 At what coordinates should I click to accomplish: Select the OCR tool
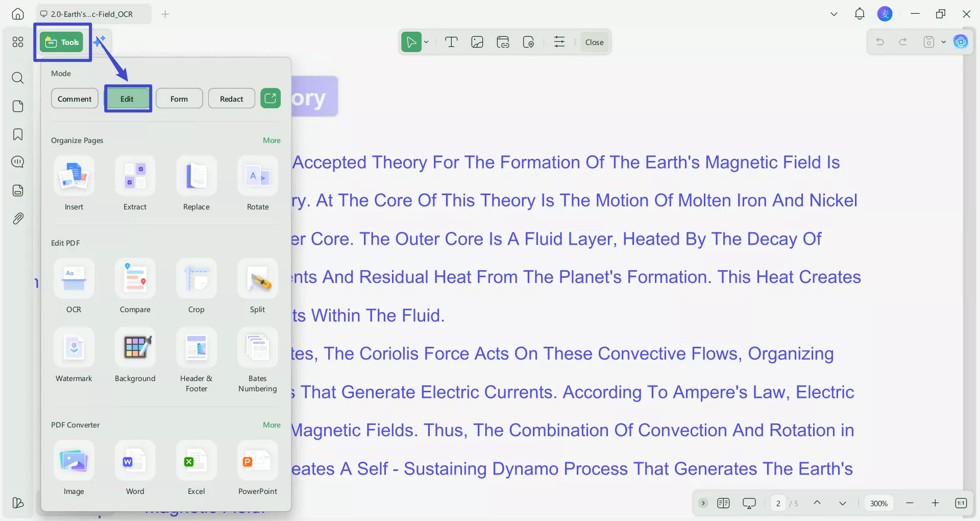(73, 286)
